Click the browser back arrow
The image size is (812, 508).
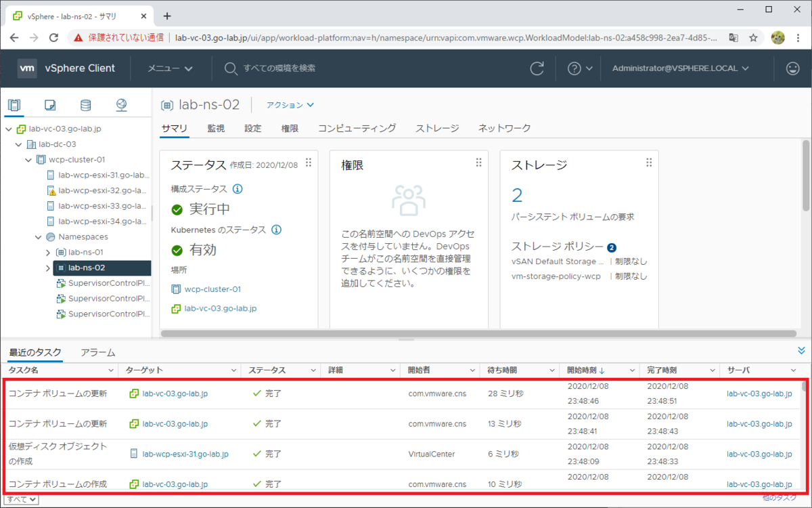pyautogui.click(x=14, y=38)
